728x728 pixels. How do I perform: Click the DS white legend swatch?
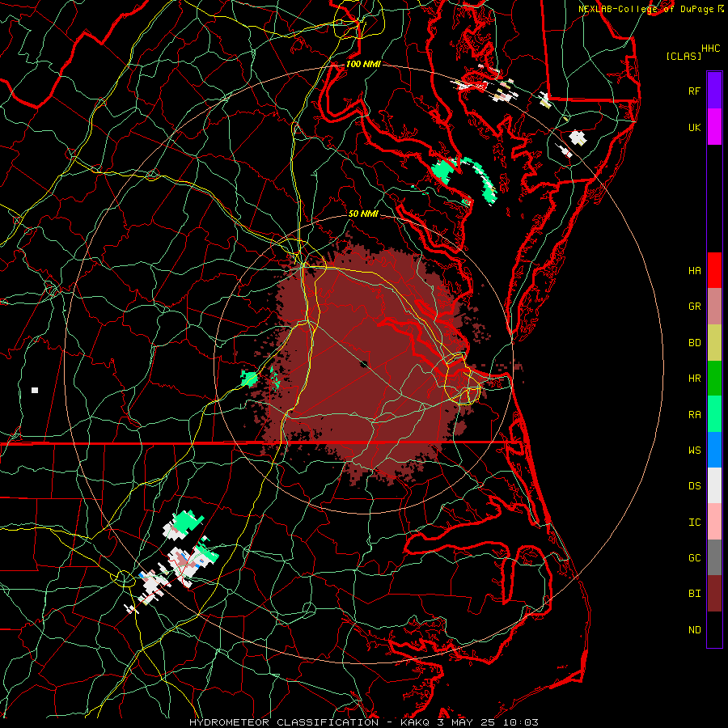point(714,485)
